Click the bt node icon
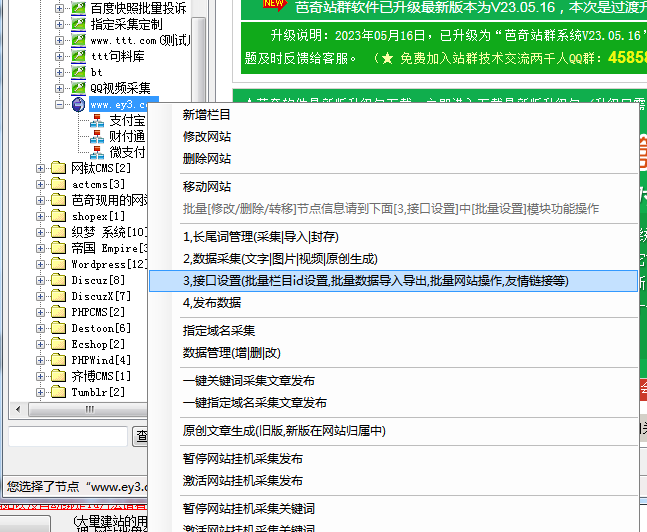 click(78, 72)
